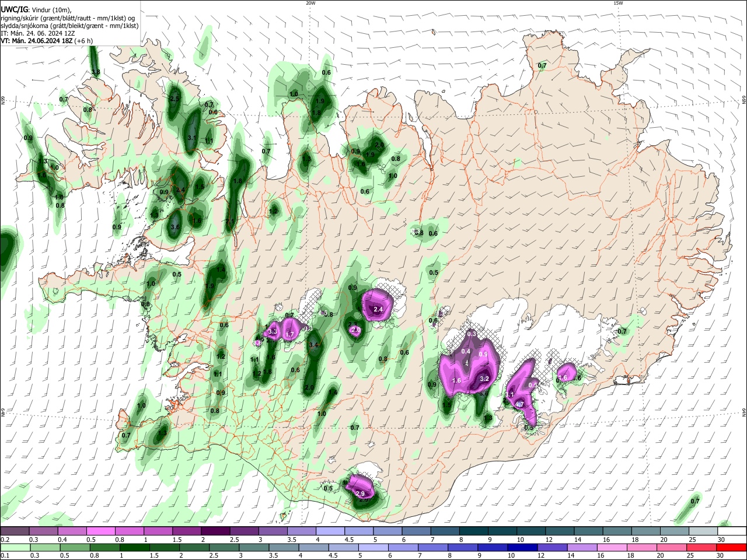Click the "4.7" precipitation value on the map
Screen dimensions: 747x560
pos(519,404)
